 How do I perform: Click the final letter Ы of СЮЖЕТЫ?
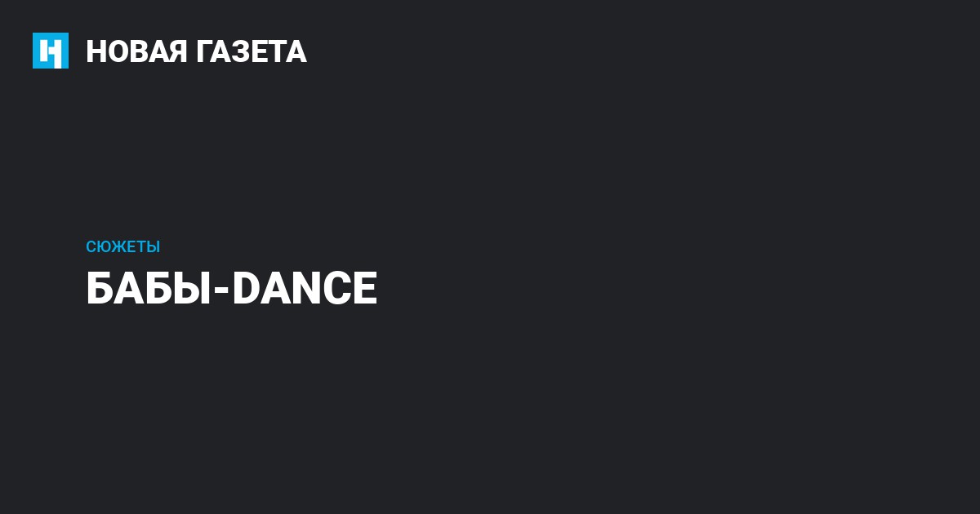[x=153, y=246]
